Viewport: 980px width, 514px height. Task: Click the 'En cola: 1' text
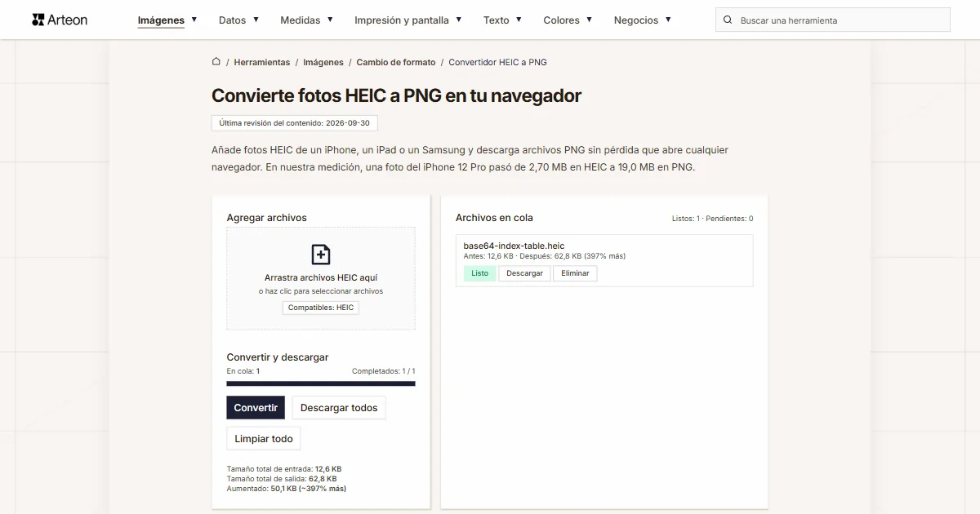(x=243, y=371)
